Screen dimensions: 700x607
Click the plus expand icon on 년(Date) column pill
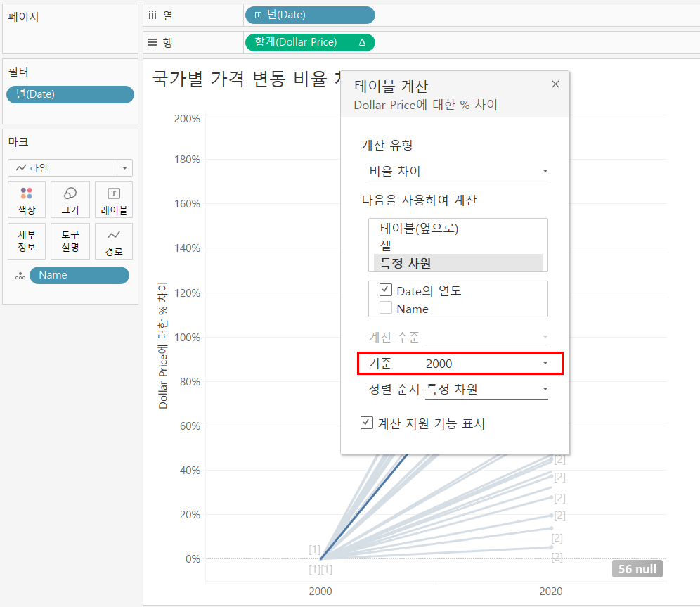point(258,15)
